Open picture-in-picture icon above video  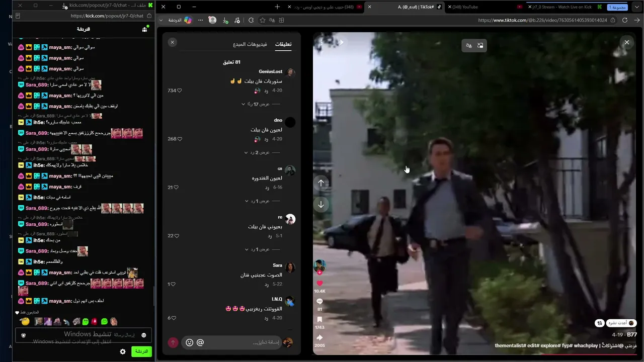click(480, 45)
